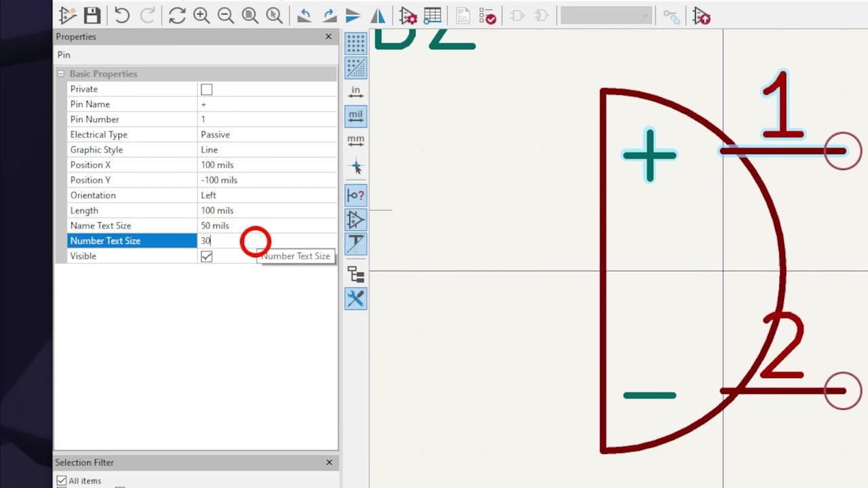Enable the Private checkbox

tap(207, 89)
